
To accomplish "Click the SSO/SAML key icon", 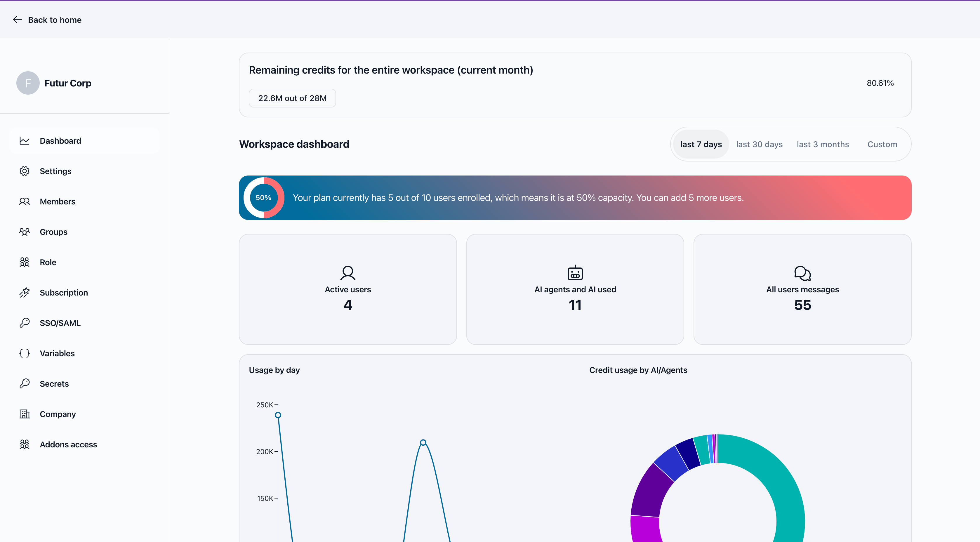I will (24, 323).
